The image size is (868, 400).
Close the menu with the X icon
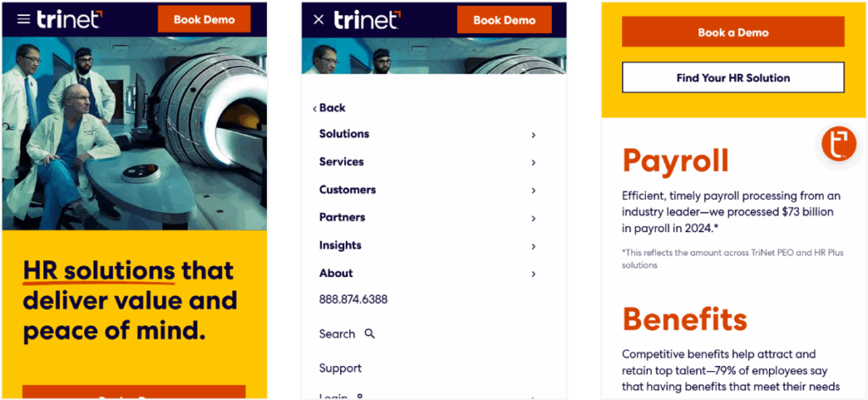pos(319,20)
